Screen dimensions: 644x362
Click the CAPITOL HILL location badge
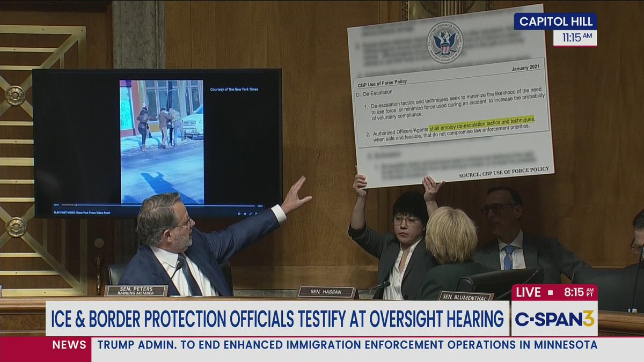(x=555, y=21)
